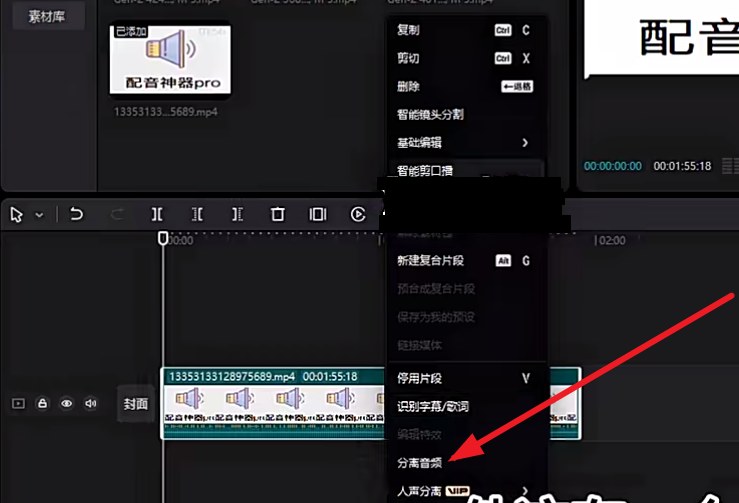Open the cursor tool dropdown arrow

40,215
